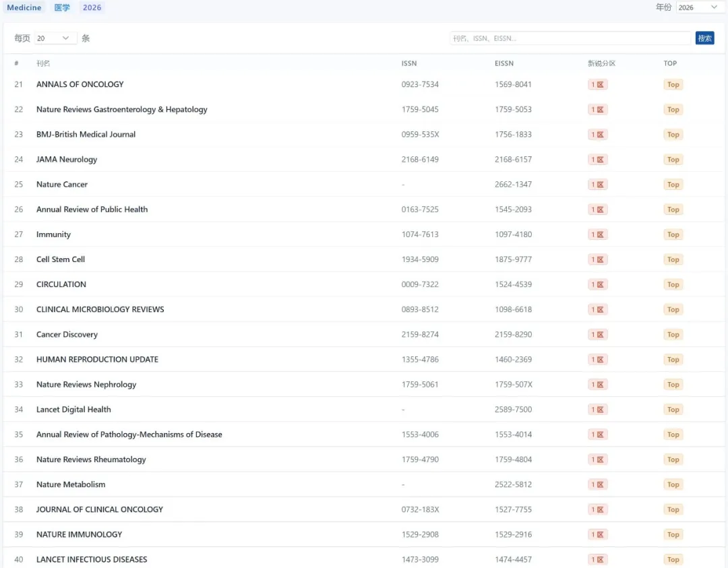728x568 pixels.
Task: Open JOURNAL OF CLINICAL ONCOLOGY entry
Action: pyautogui.click(x=100, y=509)
